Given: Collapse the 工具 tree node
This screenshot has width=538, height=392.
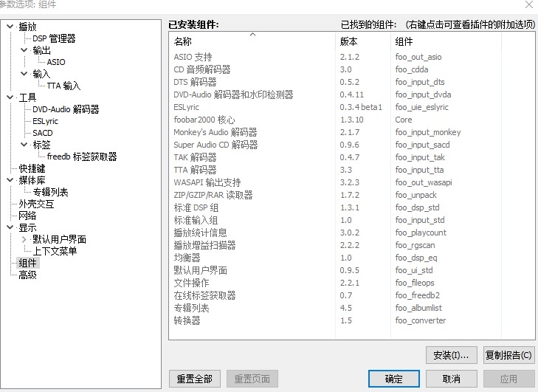Looking at the screenshot, I should pyautogui.click(x=10, y=97).
